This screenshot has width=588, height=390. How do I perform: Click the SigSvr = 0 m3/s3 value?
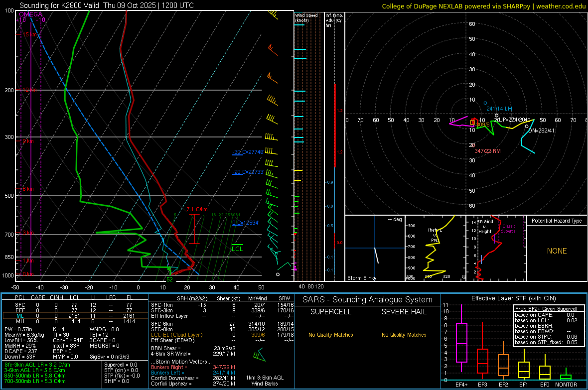(x=110, y=357)
